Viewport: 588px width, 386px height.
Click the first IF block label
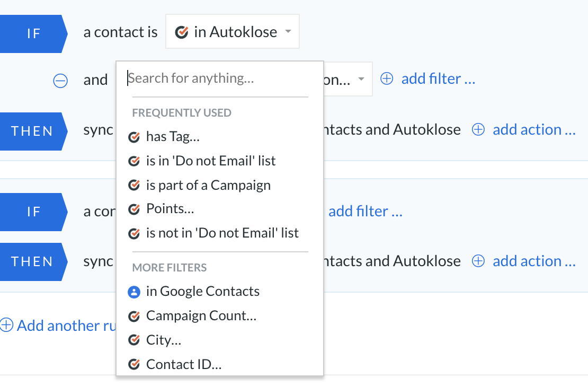33,34
